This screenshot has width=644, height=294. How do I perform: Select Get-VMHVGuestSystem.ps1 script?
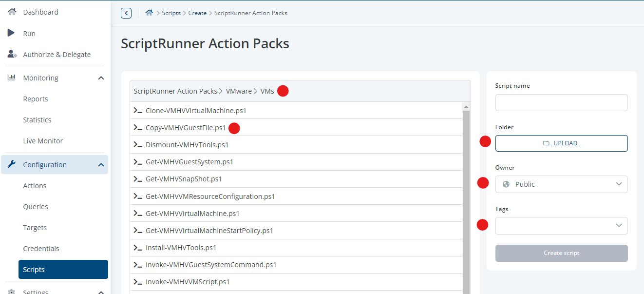coord(296,162)
